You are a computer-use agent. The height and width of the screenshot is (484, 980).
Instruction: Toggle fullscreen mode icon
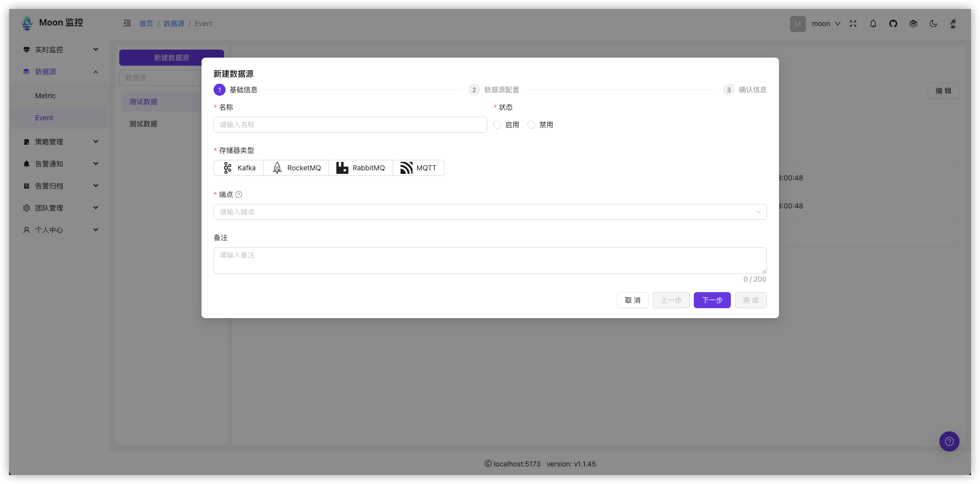(x=853, y=24)
